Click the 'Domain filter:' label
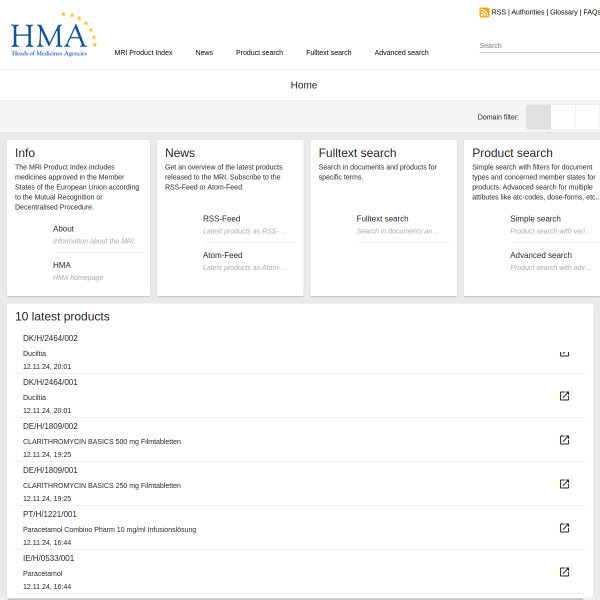 click(498, 117)
